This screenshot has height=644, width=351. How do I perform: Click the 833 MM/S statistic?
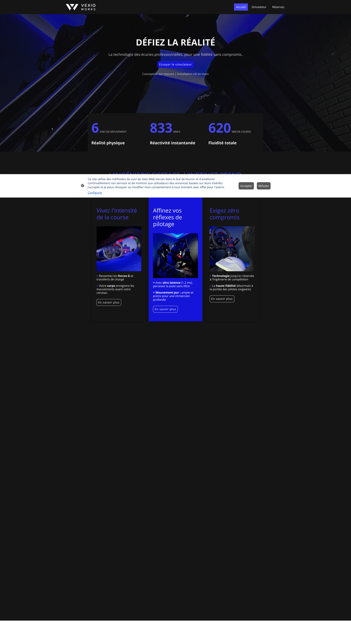point(165,128)
